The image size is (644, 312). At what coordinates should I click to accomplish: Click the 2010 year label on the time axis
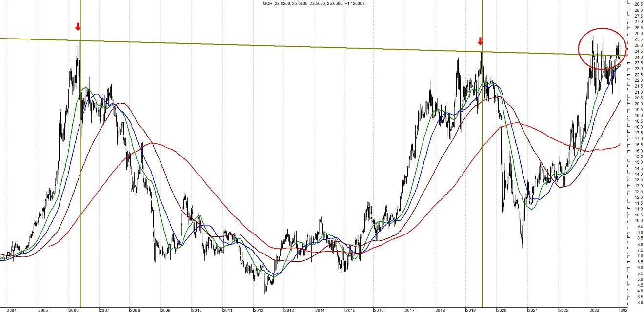196,310
